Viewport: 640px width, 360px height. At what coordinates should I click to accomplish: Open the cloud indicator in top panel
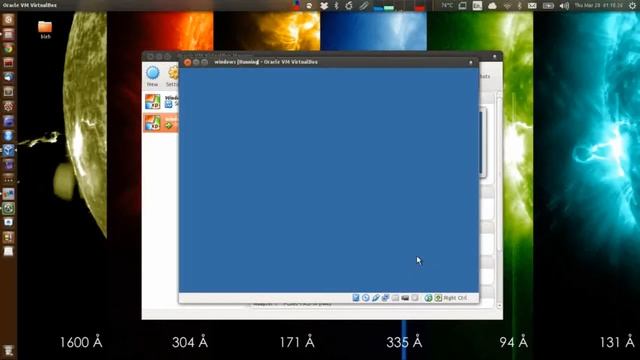pos(492,6)
